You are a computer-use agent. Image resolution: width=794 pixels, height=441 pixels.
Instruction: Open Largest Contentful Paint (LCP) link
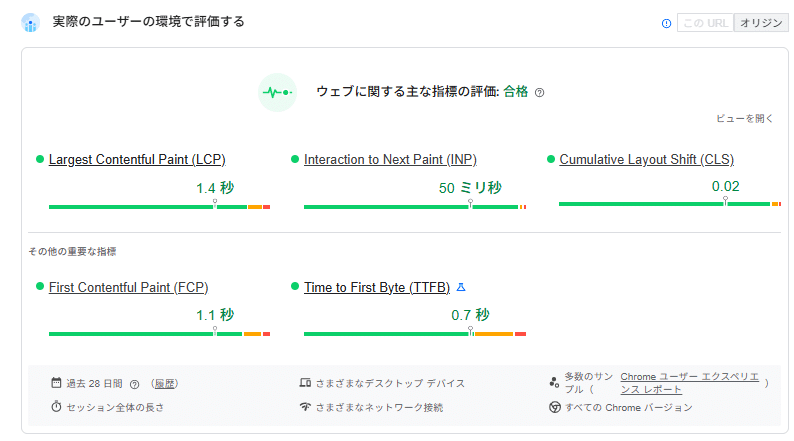coord(137,159)
